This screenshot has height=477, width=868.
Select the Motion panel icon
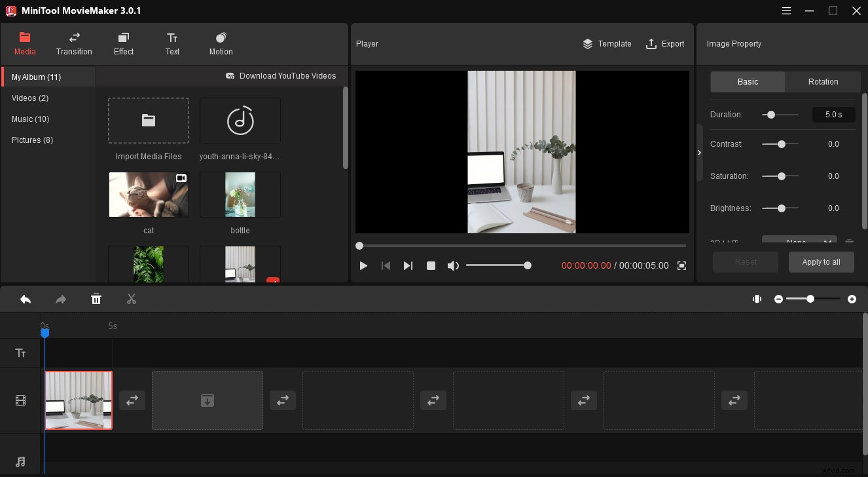[220, 43]
